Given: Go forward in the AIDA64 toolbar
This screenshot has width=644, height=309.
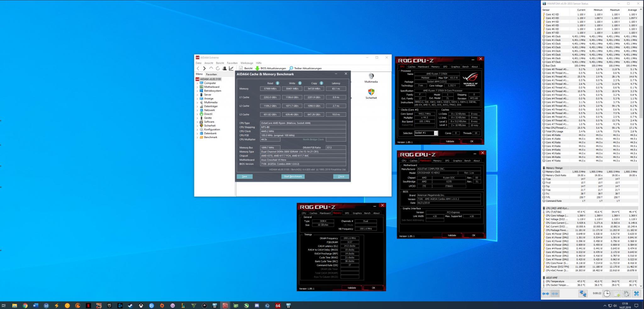Looking at the screenshot, I should [204, 68].
